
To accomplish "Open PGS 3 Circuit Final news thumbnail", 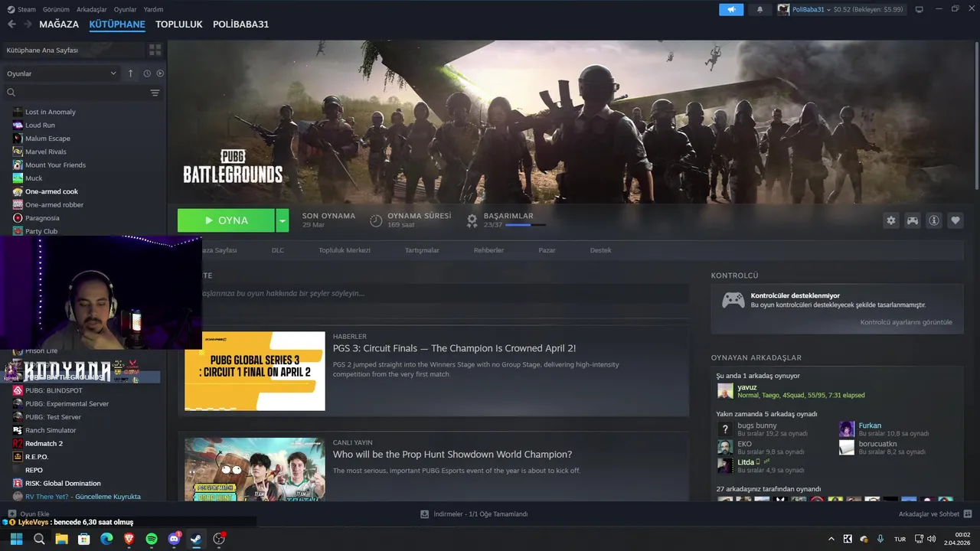I will tap(255, 371).
